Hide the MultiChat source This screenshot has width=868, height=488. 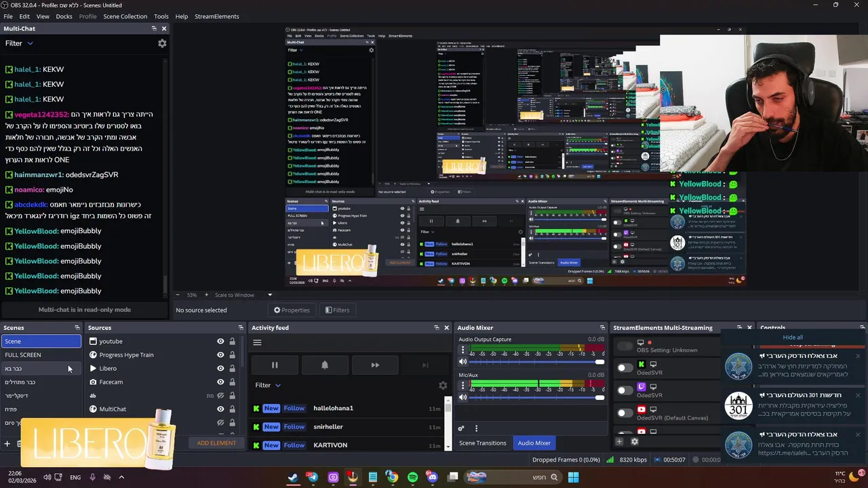(220, 409)
